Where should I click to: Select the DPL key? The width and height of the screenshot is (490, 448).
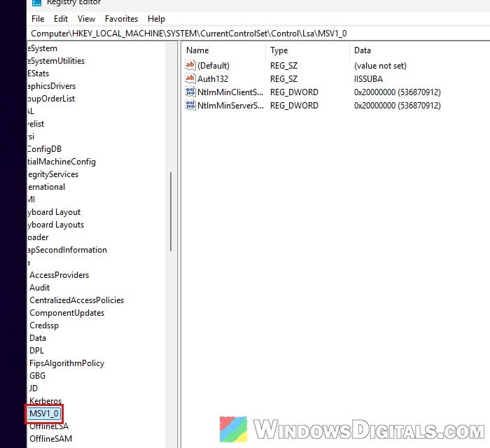pyautogui.click(x=36, y=351)
